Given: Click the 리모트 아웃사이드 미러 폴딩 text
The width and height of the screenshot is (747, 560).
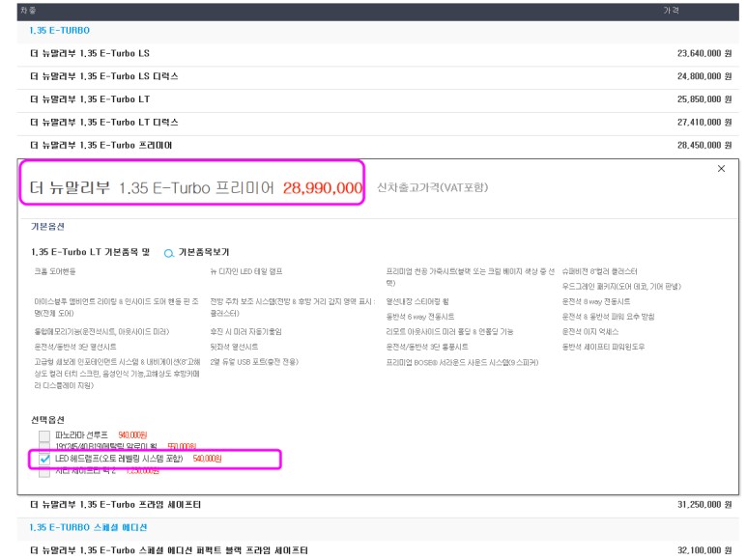Looking at the screenshot, I should click(x=449, y=331).
